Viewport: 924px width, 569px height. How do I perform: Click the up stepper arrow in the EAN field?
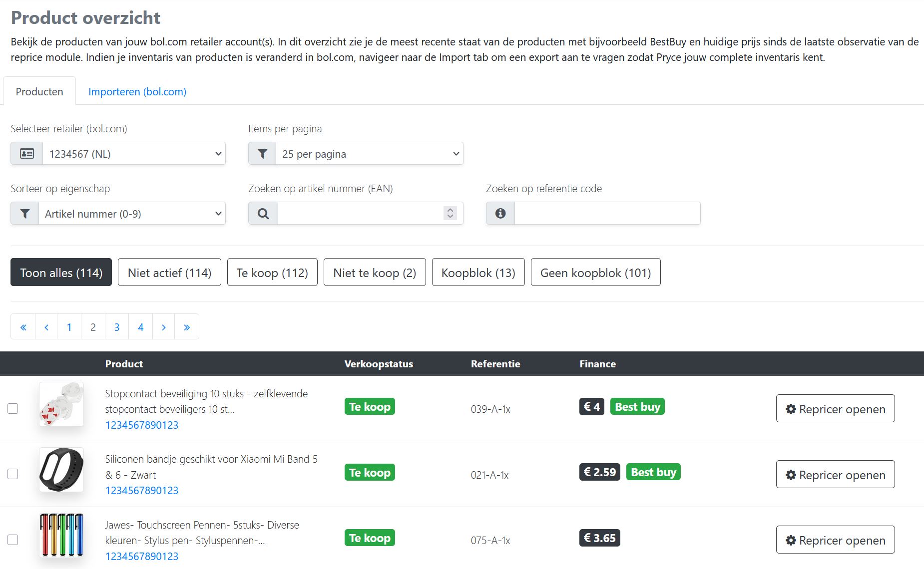[450, 210]
